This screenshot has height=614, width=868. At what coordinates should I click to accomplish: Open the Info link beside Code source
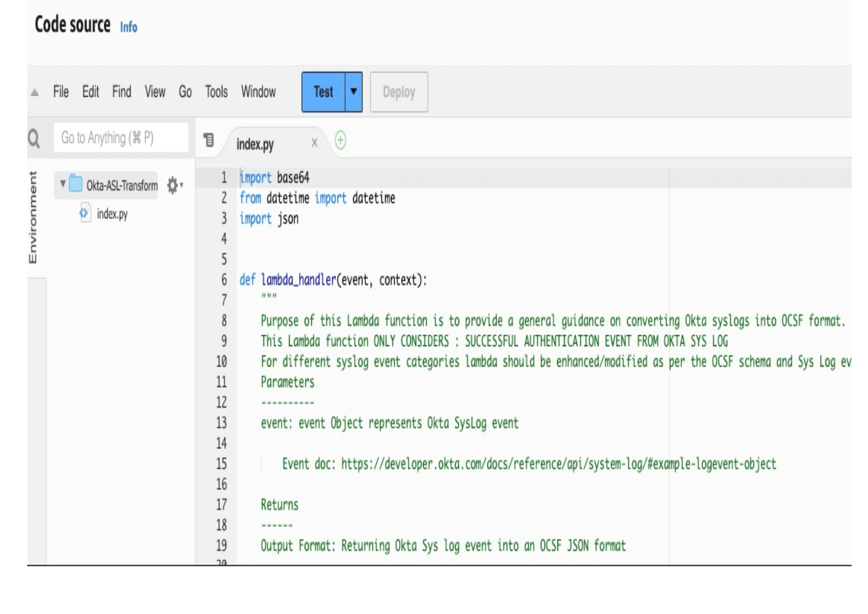tap(128, 27)
